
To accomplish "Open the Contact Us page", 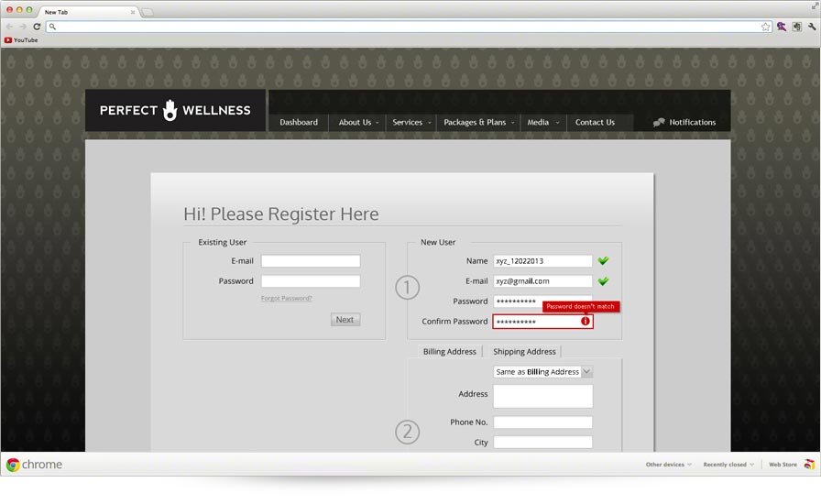I will click(x=595, y=122).
